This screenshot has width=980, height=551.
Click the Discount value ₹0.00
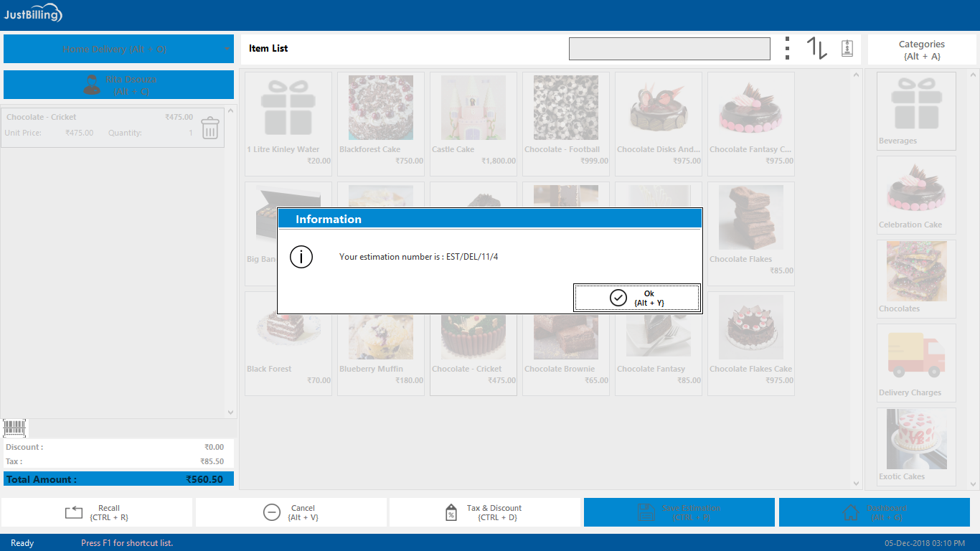pyautogui.click(x=214, y=447)
